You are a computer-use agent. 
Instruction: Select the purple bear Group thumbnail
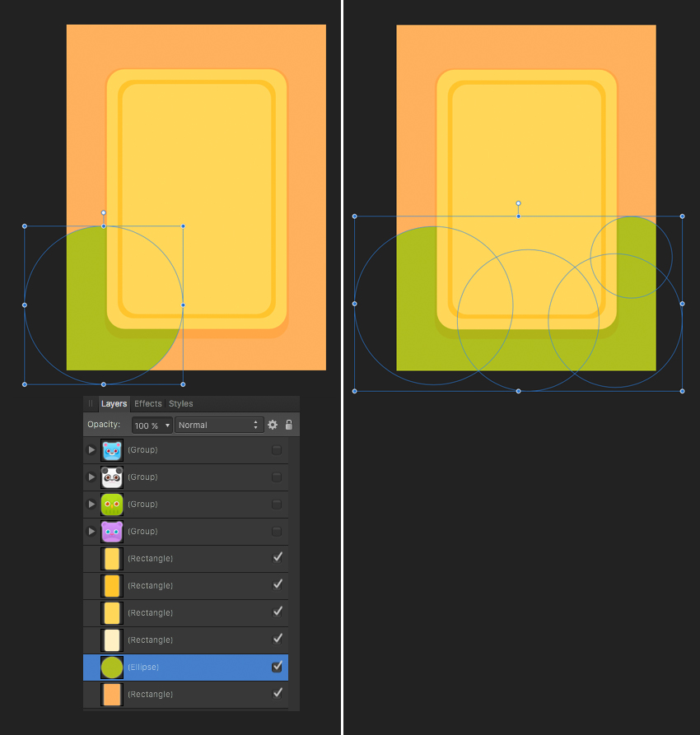click(x=112, y=532)
